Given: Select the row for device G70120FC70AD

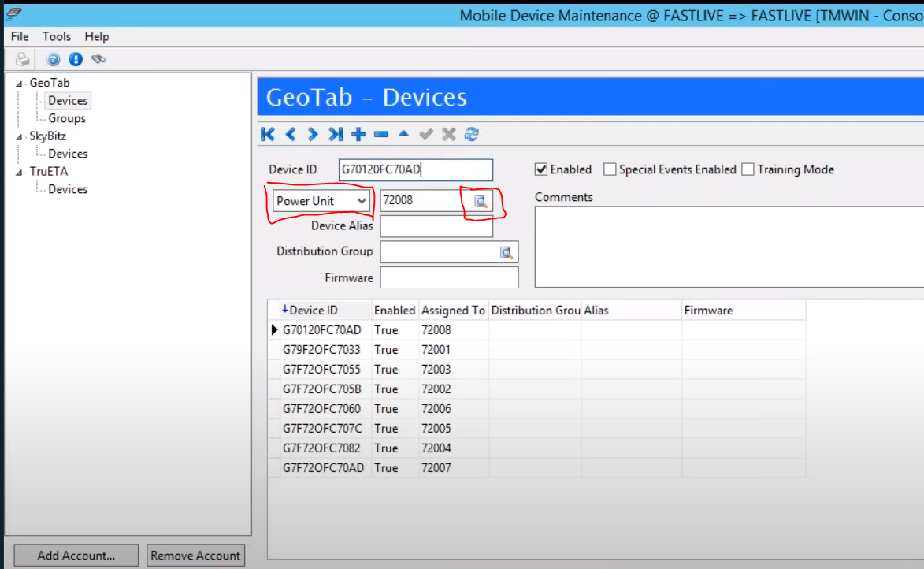Looking at the screenshot, I should pos(537,330).
